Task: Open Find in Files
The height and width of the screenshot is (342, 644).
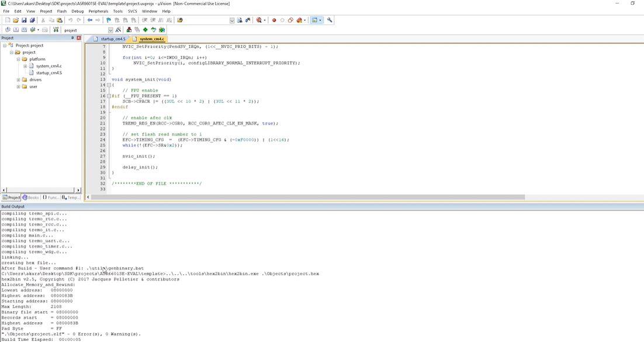Action: pyautogui.click(x=180, y=20)
